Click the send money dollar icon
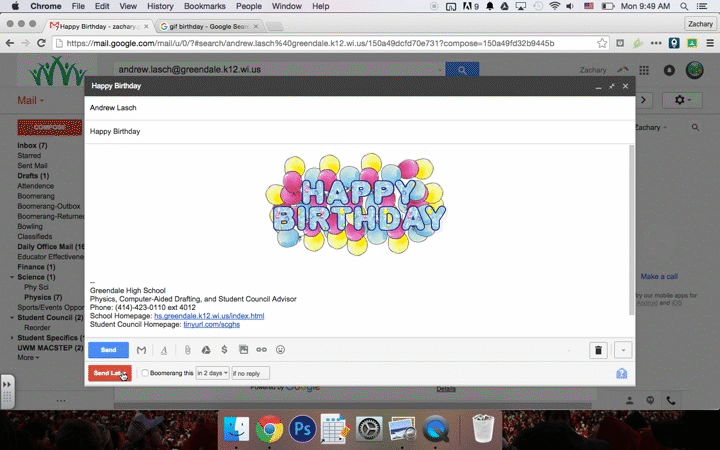Screen dimensions: 720x450 [224, 350]
